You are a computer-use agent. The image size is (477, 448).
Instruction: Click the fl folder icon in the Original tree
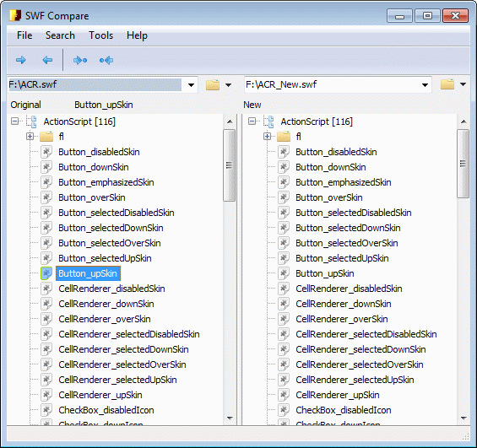[46, 137]
